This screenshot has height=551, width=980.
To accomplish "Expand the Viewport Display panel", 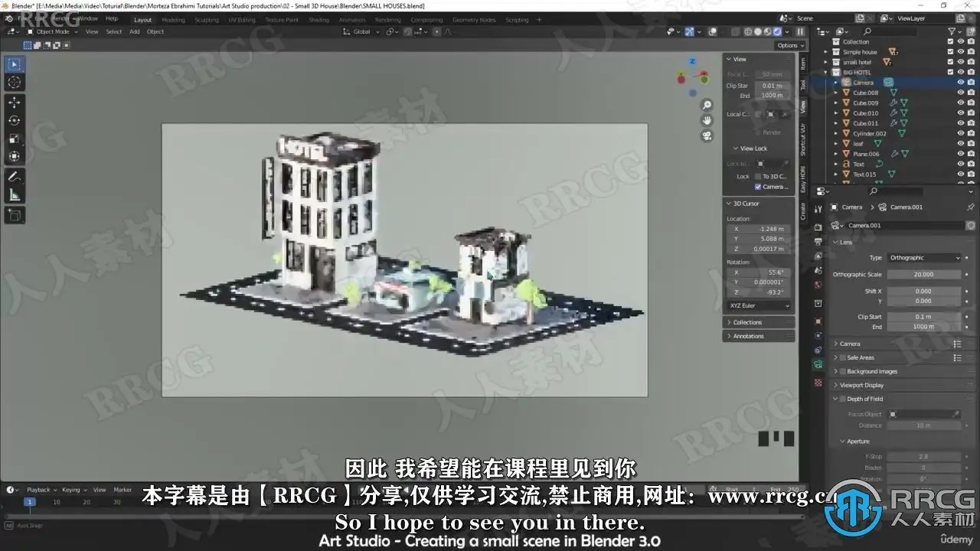I will tap(861, 385).
